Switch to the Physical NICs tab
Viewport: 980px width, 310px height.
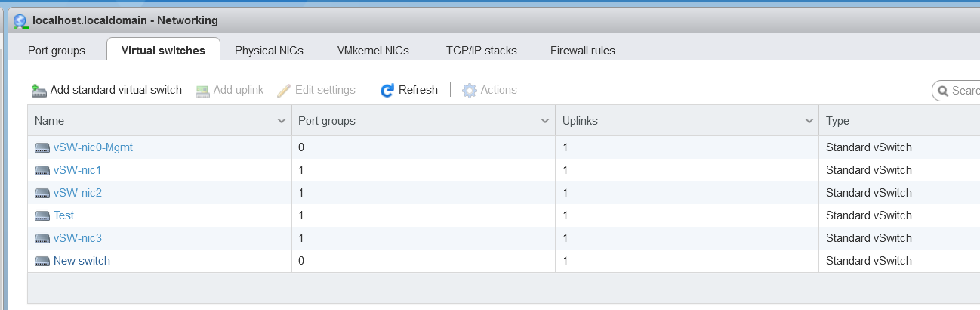269,51
